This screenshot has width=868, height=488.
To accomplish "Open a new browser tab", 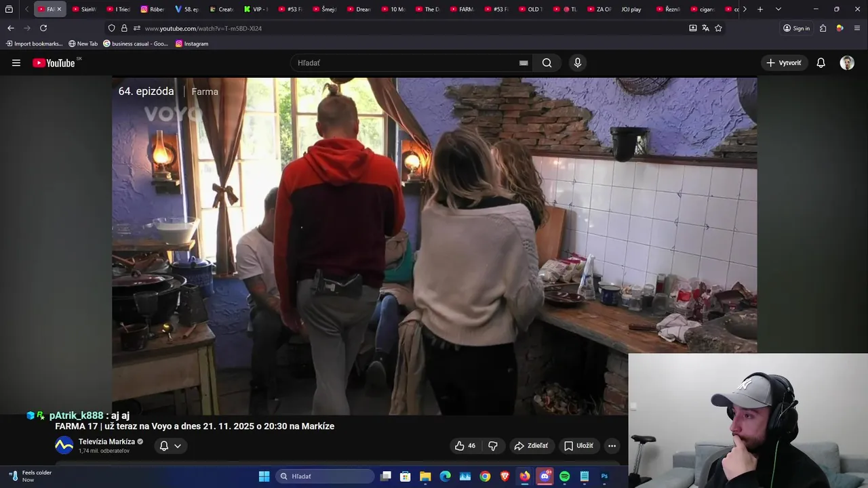I will pos(760,9).
